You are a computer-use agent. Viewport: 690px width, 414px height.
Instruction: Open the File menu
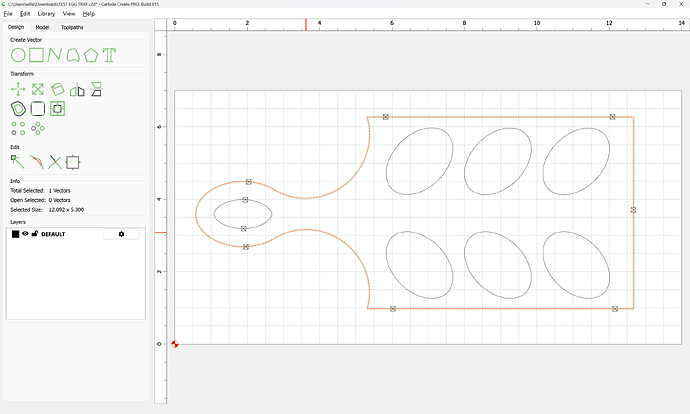8,14
